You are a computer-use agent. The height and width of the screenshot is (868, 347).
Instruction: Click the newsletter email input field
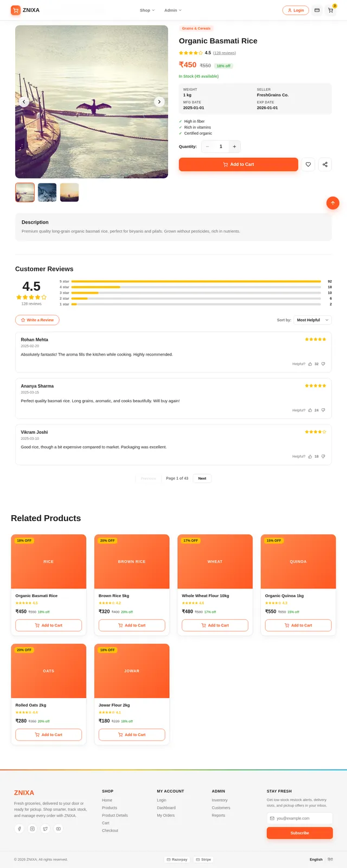[x=300, y=818]
